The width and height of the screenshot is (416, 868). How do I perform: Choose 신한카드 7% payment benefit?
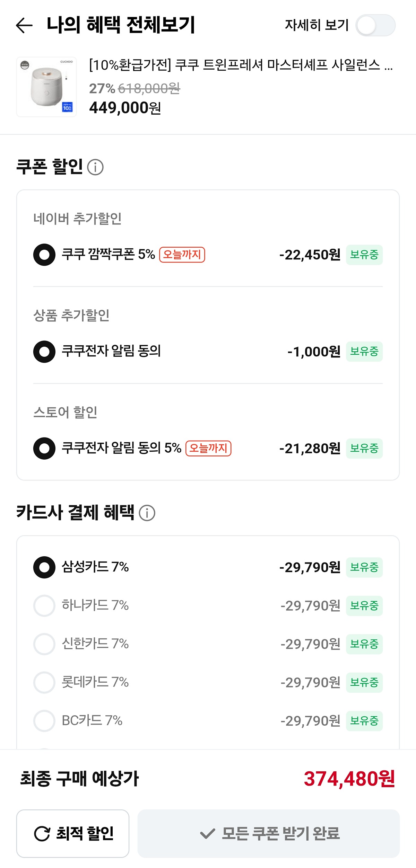tap(44, 644)
